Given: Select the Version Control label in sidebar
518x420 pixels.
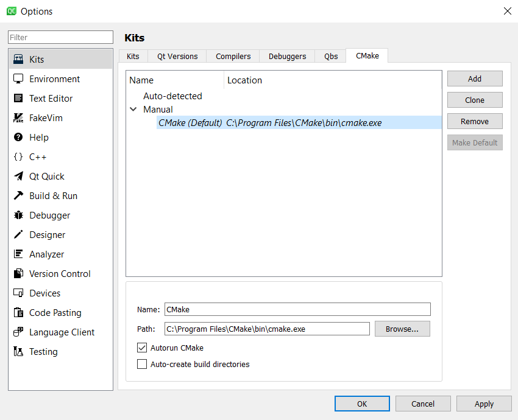Looking at the screenshot, I should (60, 273).
